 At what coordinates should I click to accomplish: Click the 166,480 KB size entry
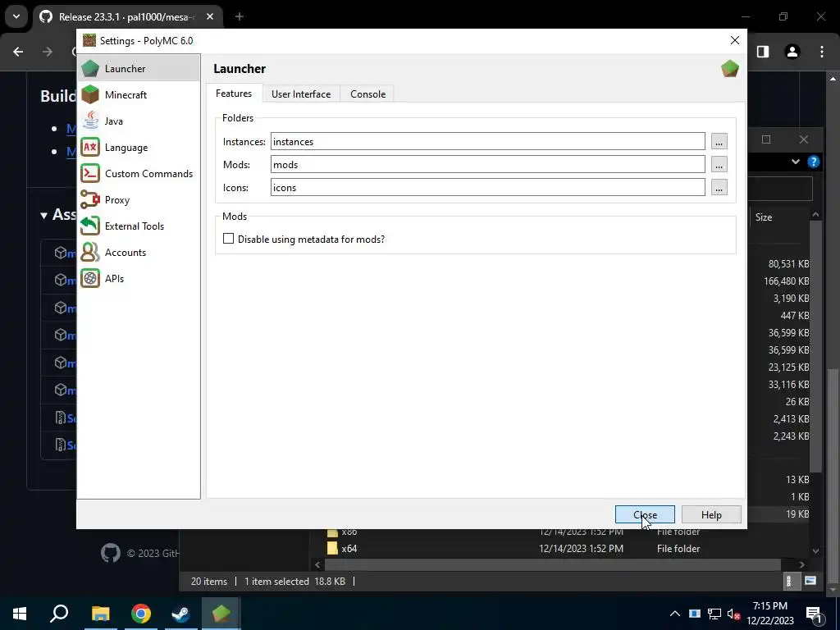click(x=786, y=281)
